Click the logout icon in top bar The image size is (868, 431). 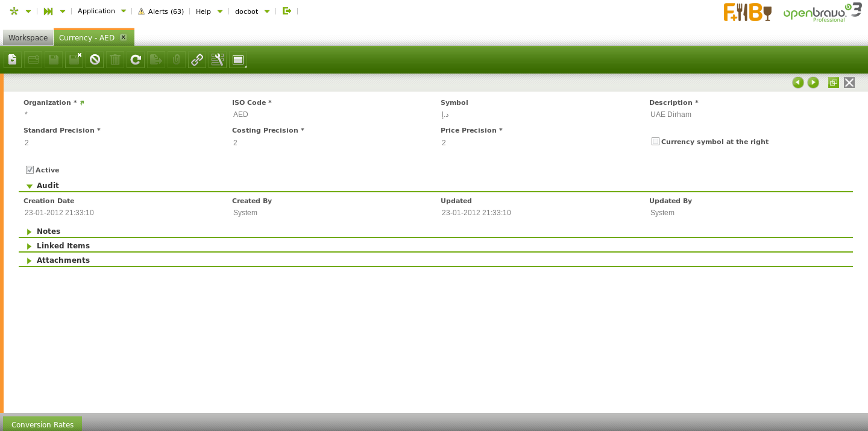tap(287, 11)
